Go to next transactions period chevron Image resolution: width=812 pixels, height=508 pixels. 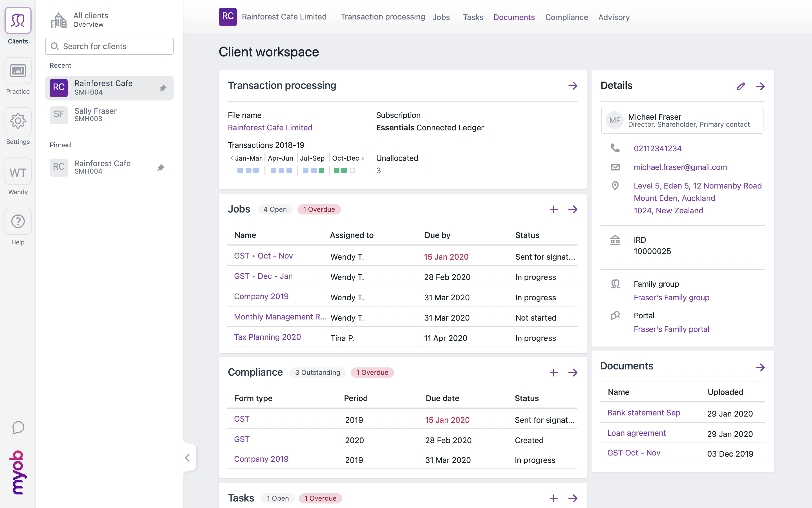point(363,158)
